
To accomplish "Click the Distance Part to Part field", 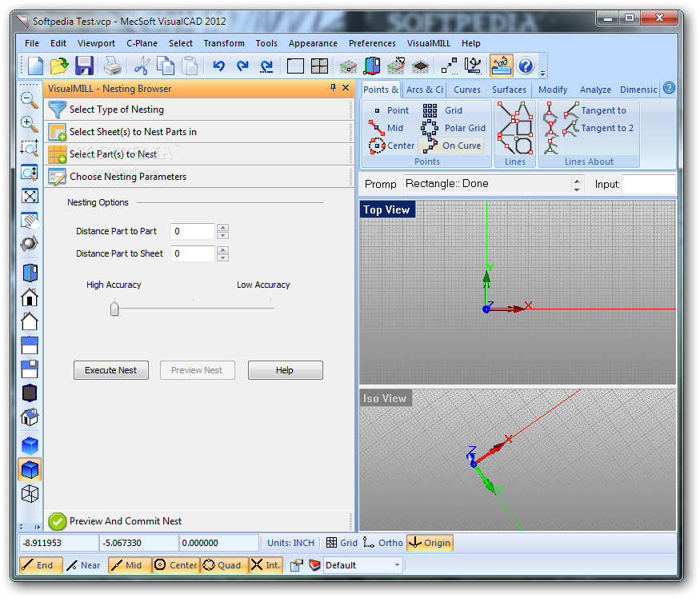I will (193, 231).
